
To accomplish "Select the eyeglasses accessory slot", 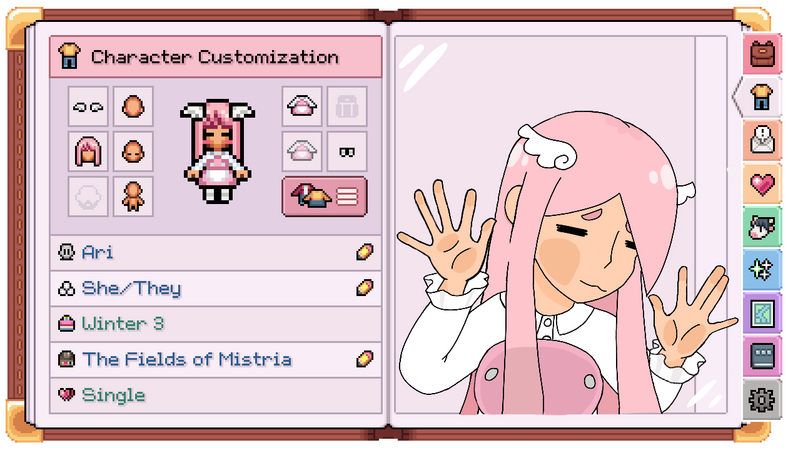I will (x=347, y=151).
